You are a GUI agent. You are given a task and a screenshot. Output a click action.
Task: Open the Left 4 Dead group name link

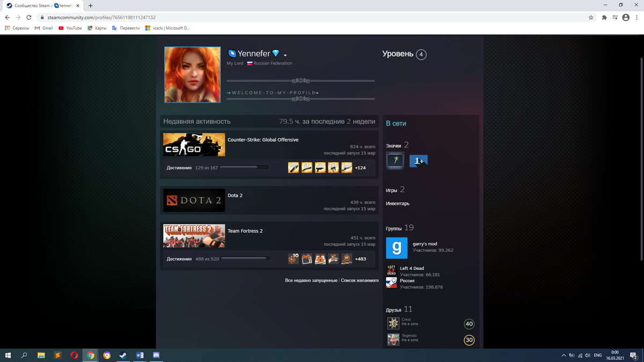[412, 268]
